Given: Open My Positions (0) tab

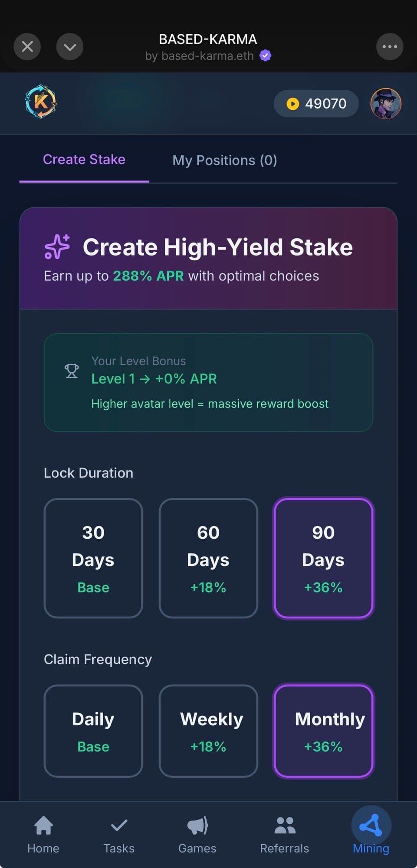Looking at the screenshot, I should [224, 161].
